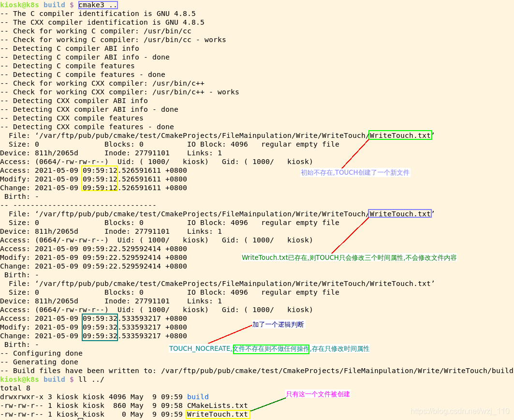Click third block 'Inode: 27791101' value
Viewport: 514px width, 420px height.
pos(137,301)
